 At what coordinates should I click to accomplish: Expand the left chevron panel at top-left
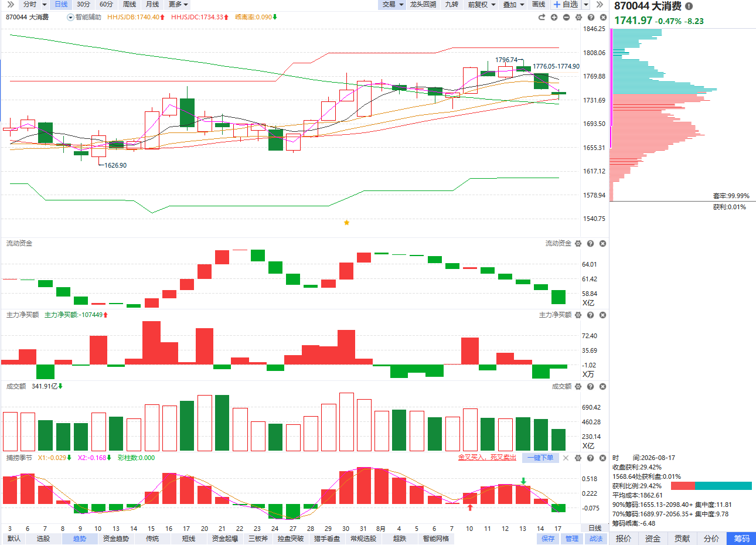pyautogui.click(x=10, y=5)
